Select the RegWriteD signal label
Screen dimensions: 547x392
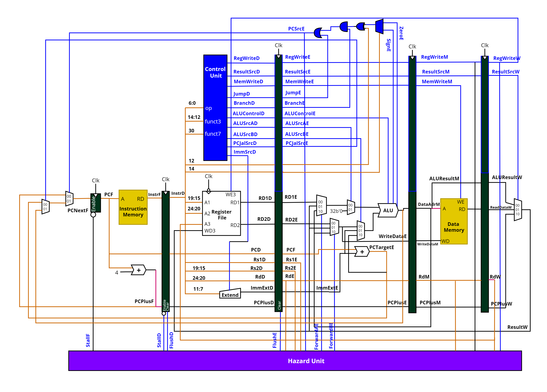coord(246,58)
